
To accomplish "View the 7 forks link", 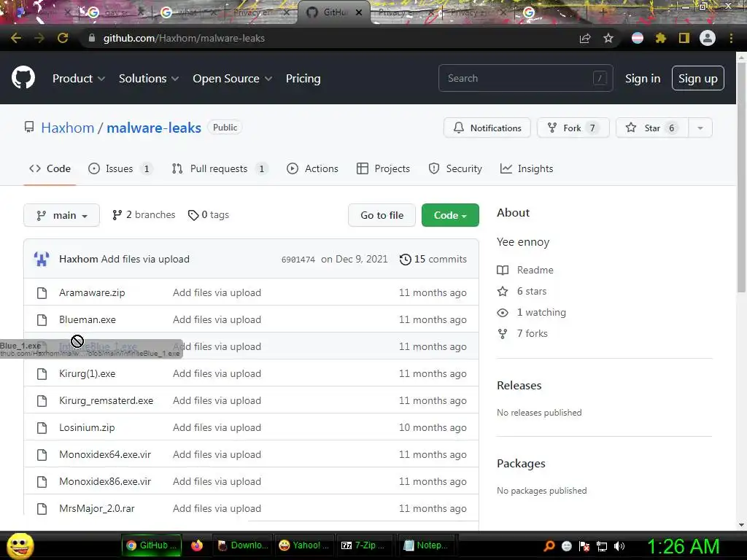I will 522,333.
